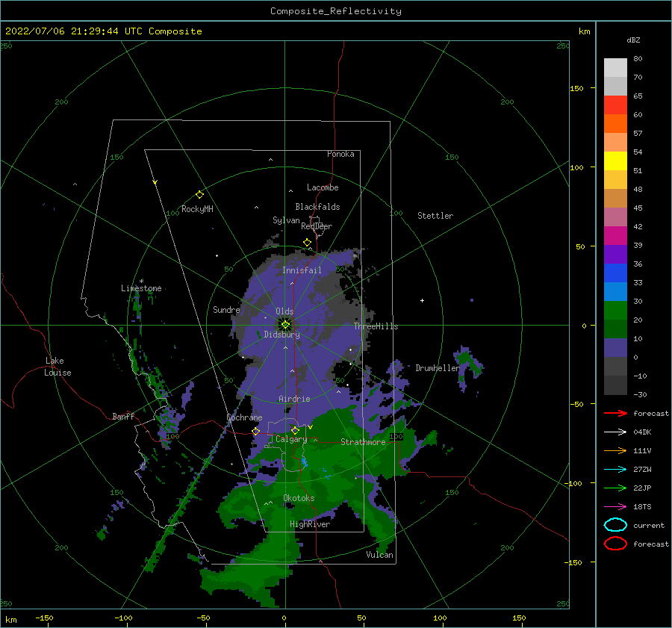This screenshot has height=628, width=672.
Task: Click the magenta 18TS arrow icon
Action: (615, 507)
